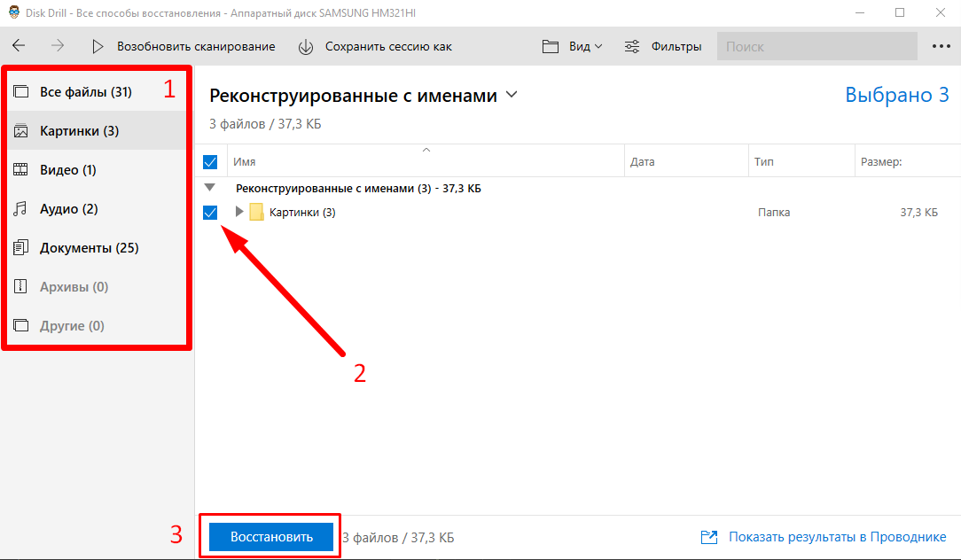Click the yellow Картинки folder icon

pos(257,212)
